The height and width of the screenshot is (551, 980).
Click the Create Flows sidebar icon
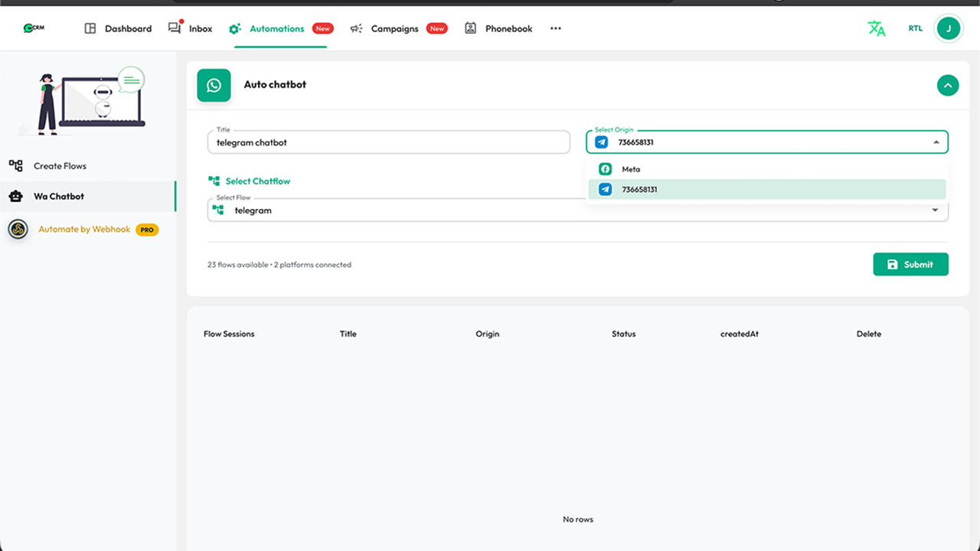click(x=15, y=165)
